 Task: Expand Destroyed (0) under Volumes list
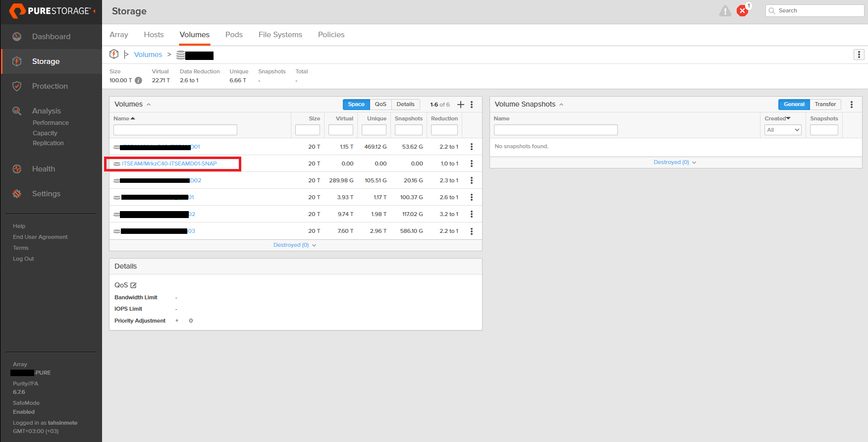[x=294, y=245]
